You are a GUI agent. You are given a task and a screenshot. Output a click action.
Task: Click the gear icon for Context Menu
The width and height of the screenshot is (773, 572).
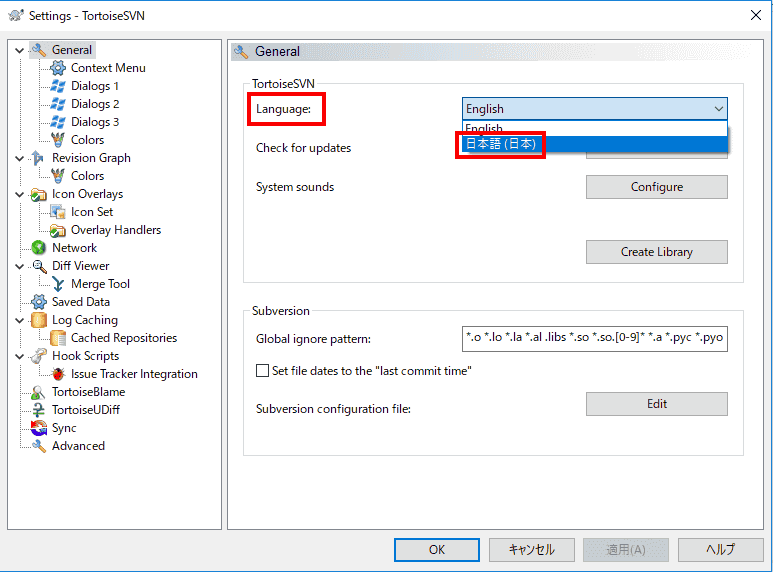pos(58,68)
